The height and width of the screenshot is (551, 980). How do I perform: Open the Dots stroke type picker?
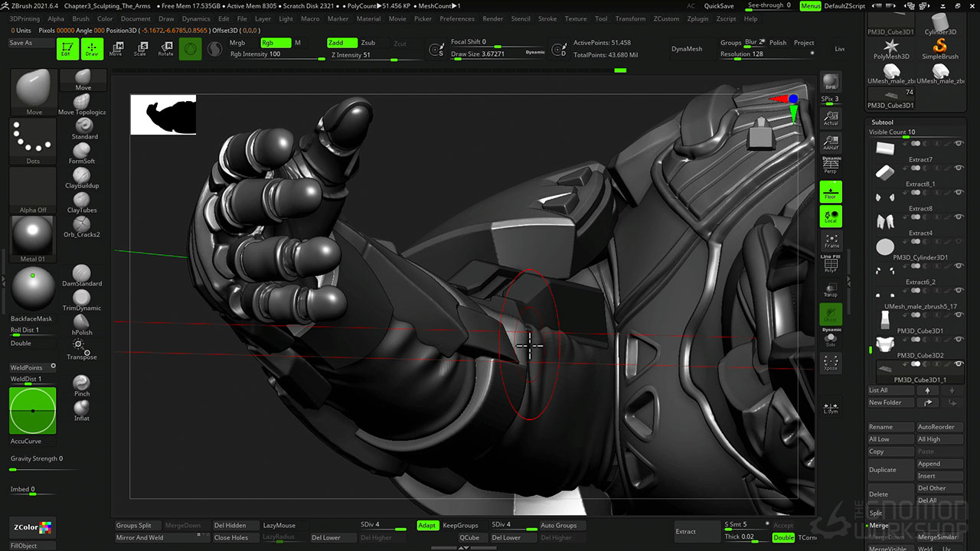33,139
